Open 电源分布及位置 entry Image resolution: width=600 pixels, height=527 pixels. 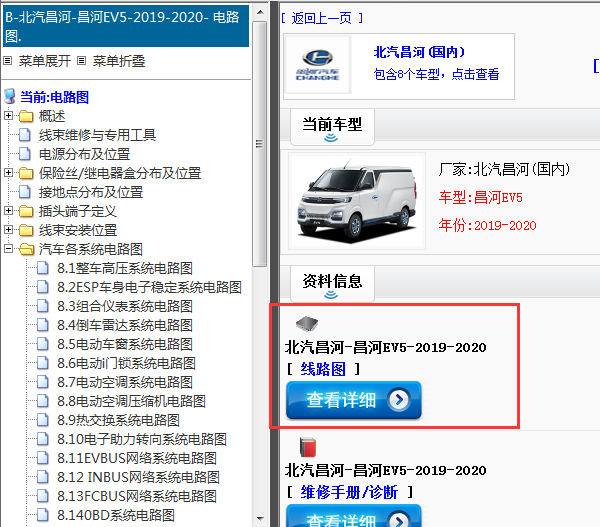(85, 154)
